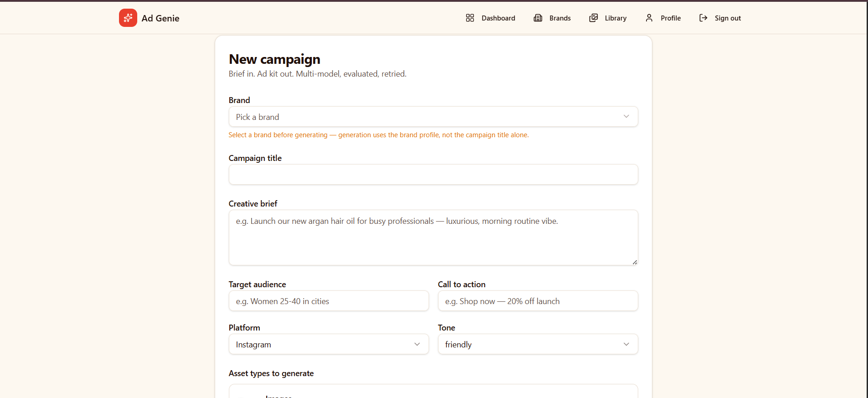Click the Brands building icon

538,18
